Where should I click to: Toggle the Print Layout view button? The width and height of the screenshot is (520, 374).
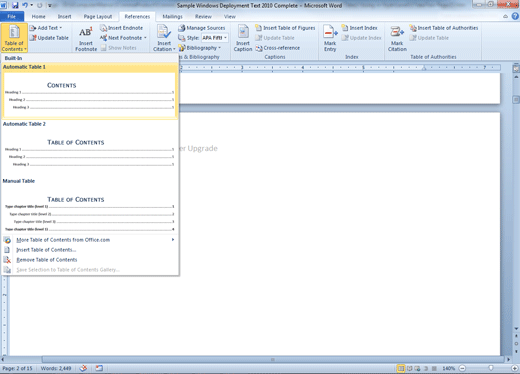(401, 368)
